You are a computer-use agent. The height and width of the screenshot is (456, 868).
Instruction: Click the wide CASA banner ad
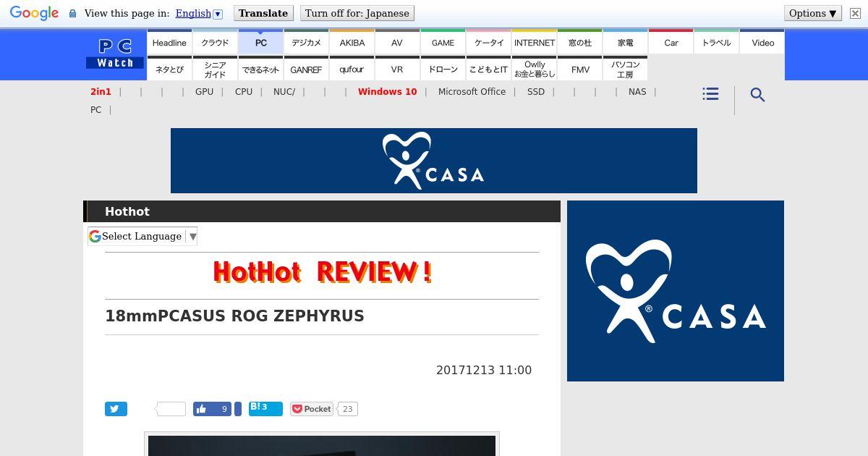434,161
